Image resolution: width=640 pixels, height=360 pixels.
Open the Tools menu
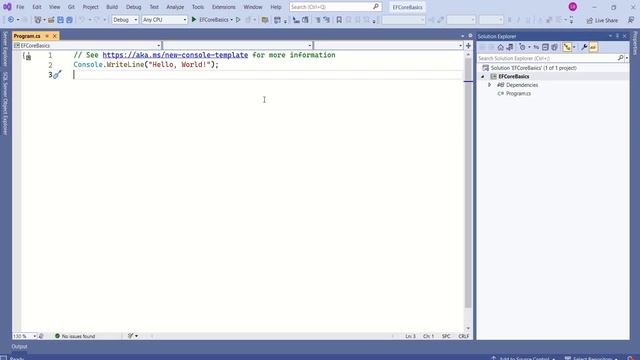coord(198,7)
